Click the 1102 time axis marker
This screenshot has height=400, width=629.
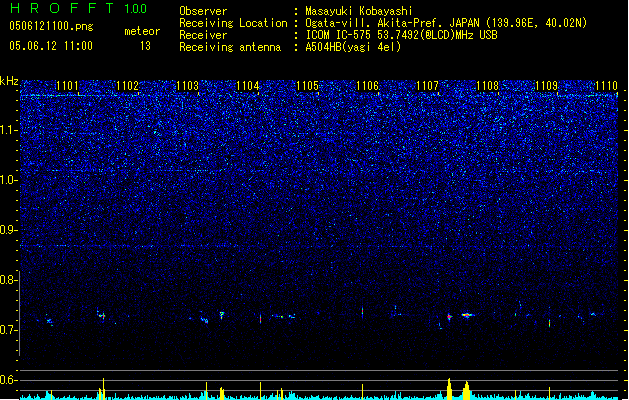tap(127, 86)
